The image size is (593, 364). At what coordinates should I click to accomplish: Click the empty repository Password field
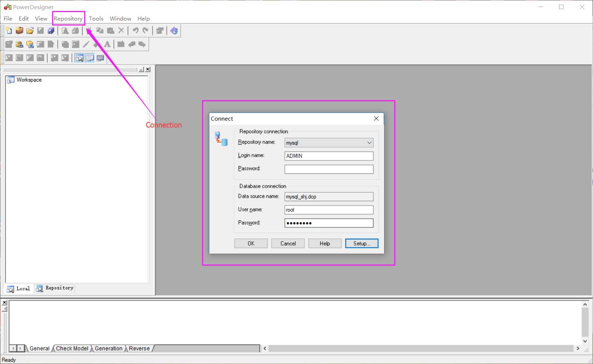329,169
